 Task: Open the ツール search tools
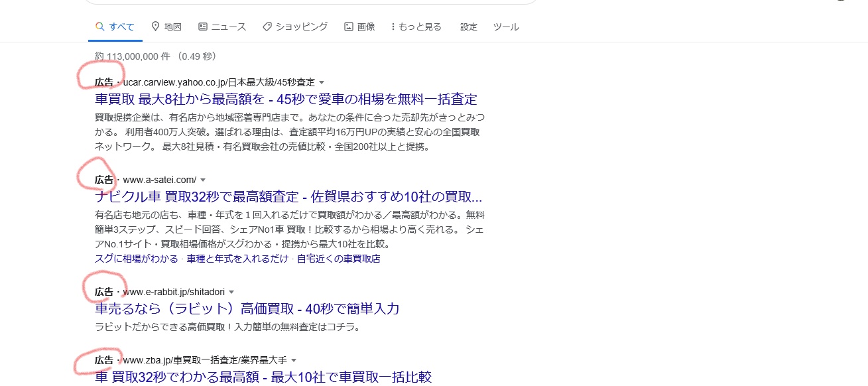(x=506, y=27)
